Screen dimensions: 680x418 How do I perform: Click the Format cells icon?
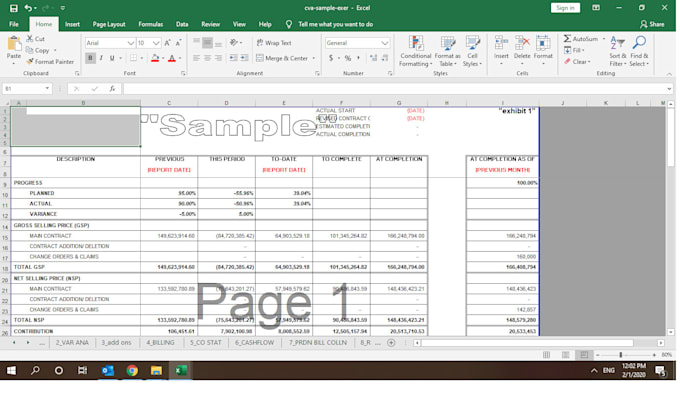click(543, 43)
